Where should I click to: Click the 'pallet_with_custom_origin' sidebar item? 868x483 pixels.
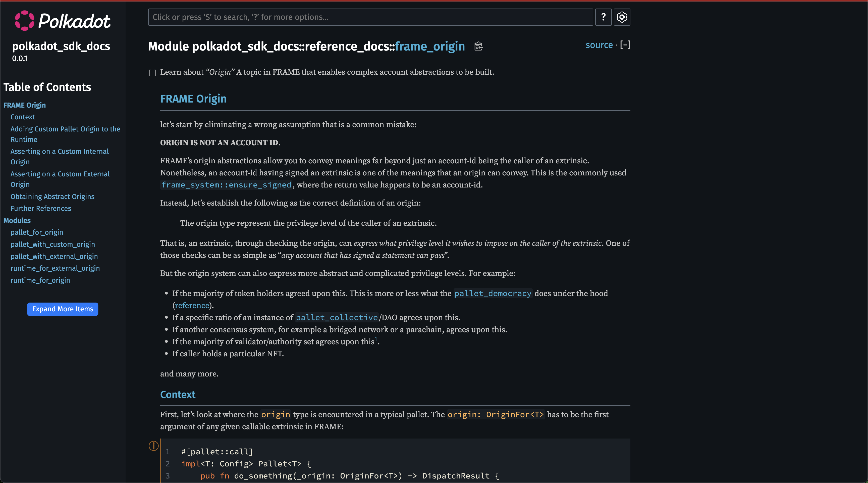[x=52, y=244]
